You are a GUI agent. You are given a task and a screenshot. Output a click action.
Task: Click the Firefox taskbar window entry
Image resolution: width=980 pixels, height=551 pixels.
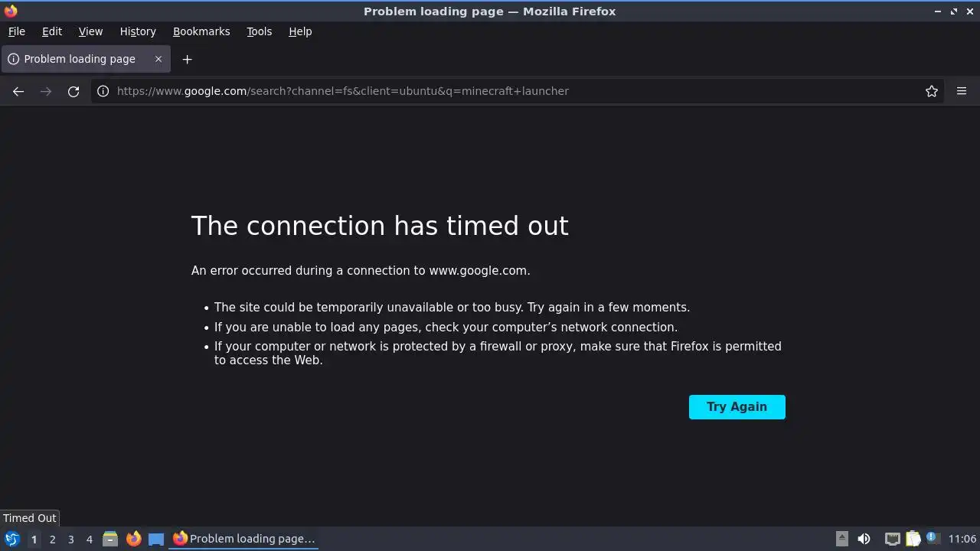[244, 539]
